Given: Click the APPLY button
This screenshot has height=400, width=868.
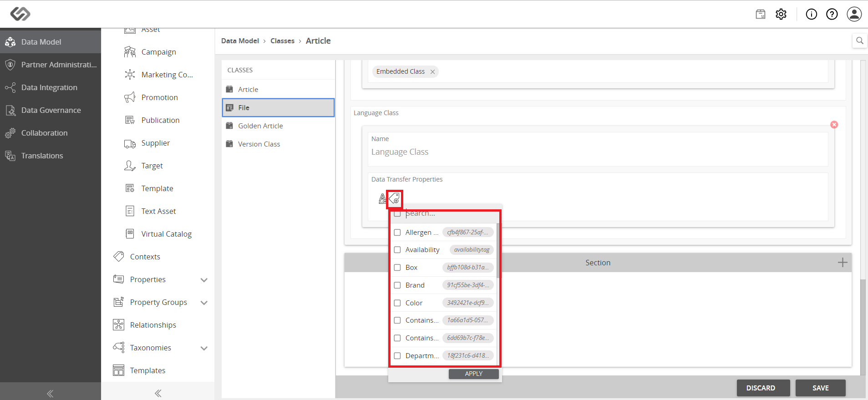Looking at the screenshot, I should [x=474, y=374].
